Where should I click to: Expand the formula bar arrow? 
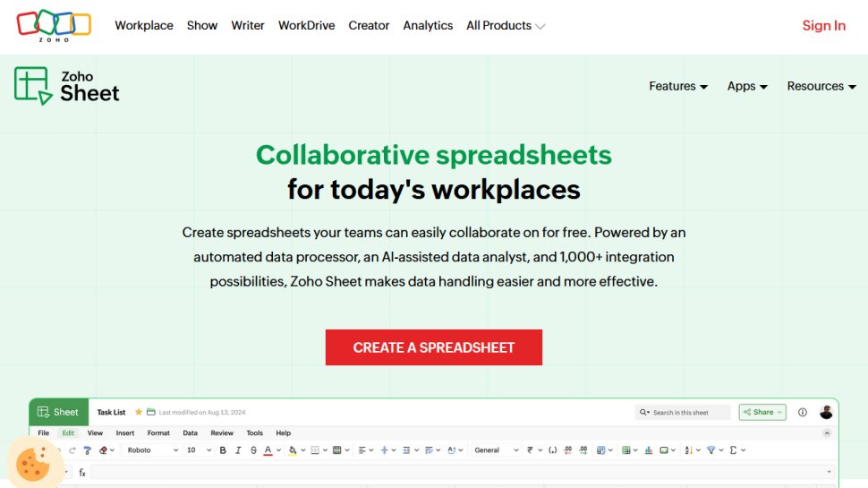[829, 472]
